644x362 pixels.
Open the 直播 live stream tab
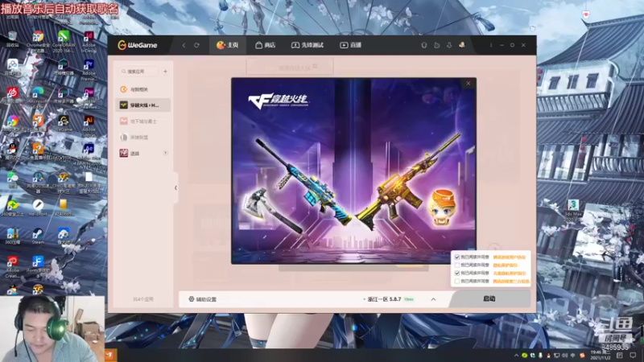(x=351, y=45)
